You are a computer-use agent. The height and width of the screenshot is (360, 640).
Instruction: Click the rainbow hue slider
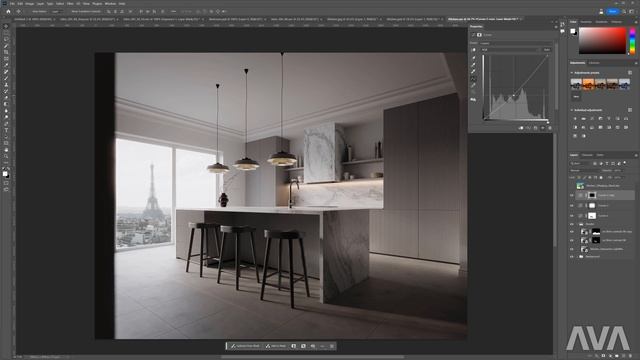[632, 40]
